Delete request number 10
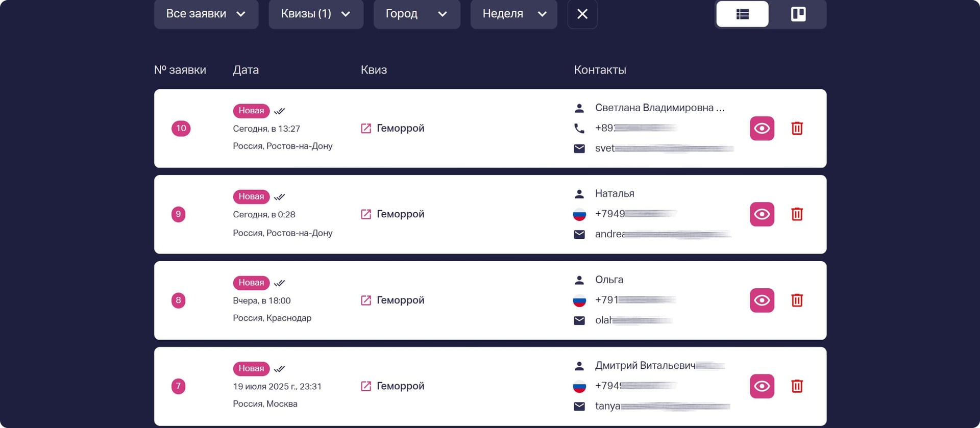This screenshot has height=428, width=980. click(x=797, y=128)
